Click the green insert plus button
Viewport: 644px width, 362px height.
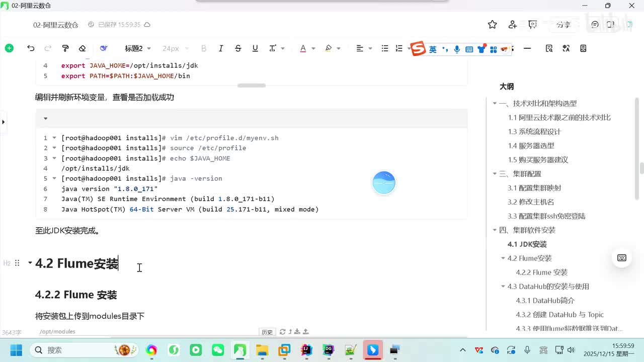[9, 48]
